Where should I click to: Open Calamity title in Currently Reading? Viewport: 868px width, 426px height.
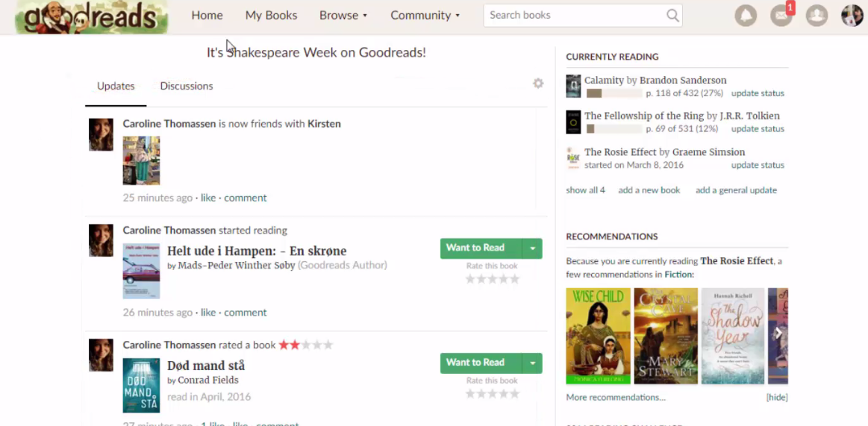[x=604, y=81]
